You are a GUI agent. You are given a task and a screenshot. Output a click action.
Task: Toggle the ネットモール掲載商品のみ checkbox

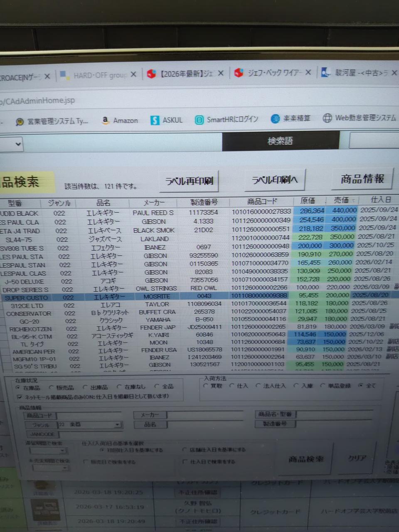pos(20,397)
